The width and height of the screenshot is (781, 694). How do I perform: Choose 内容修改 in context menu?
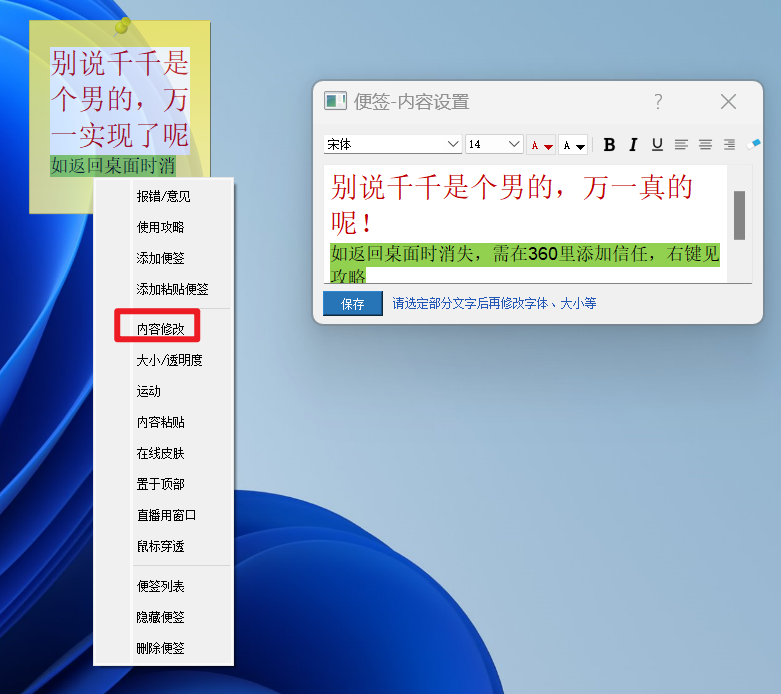tap(160, 329)
